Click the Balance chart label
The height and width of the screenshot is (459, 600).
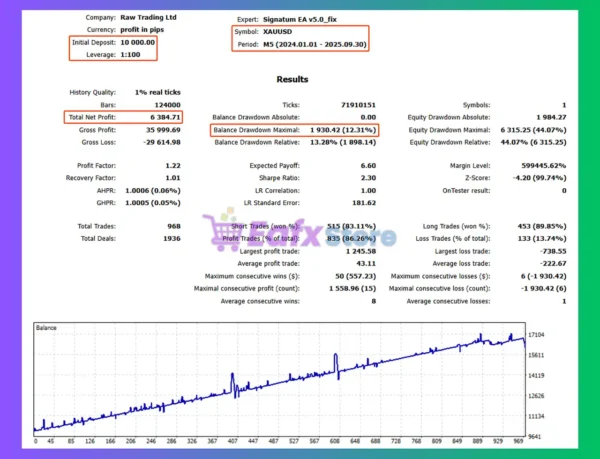[x=46, y=328]
